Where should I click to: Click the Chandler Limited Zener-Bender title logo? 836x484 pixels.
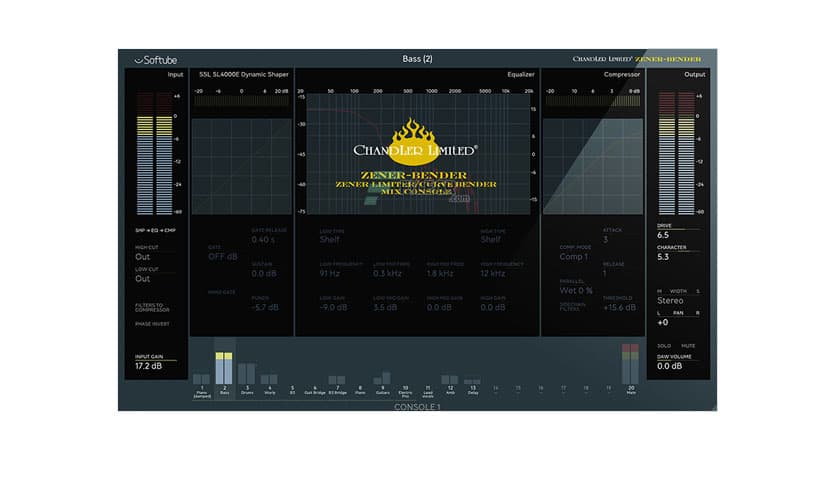pos(637,59)
